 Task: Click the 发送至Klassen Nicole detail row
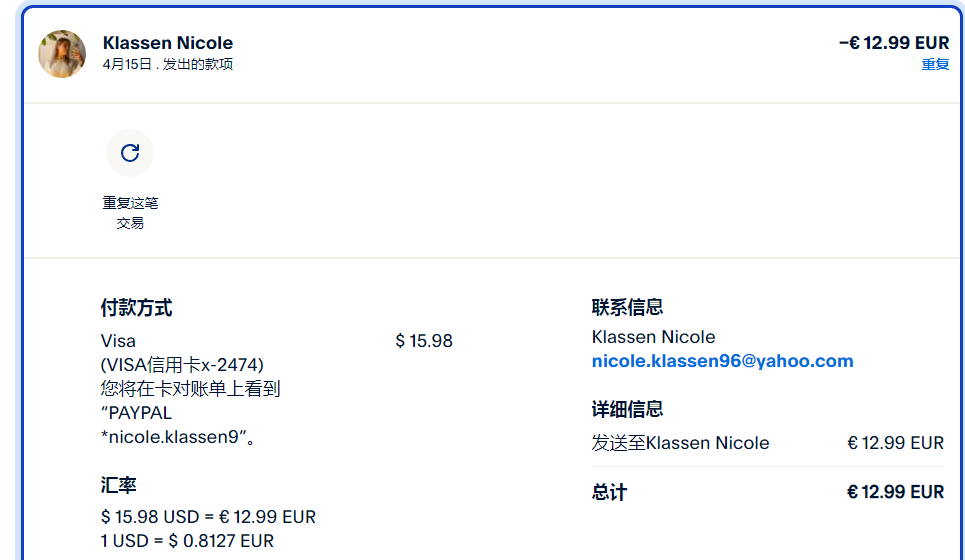coord(680,443)
